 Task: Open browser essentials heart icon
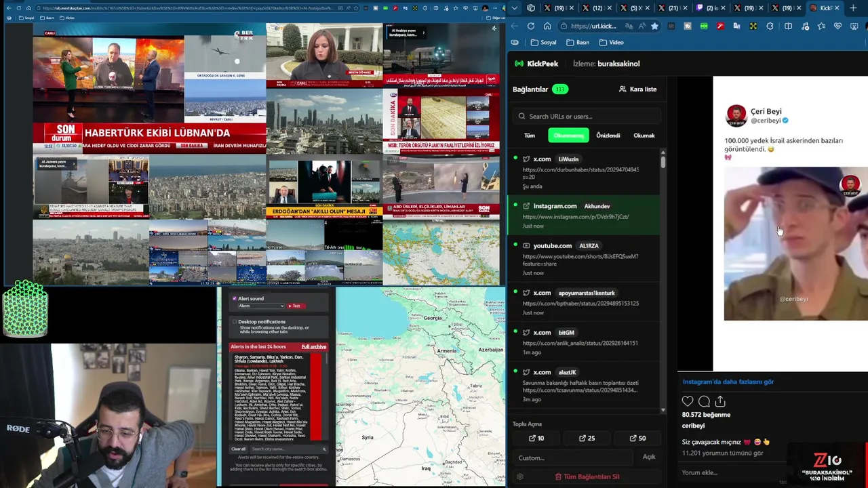(837, 26)
